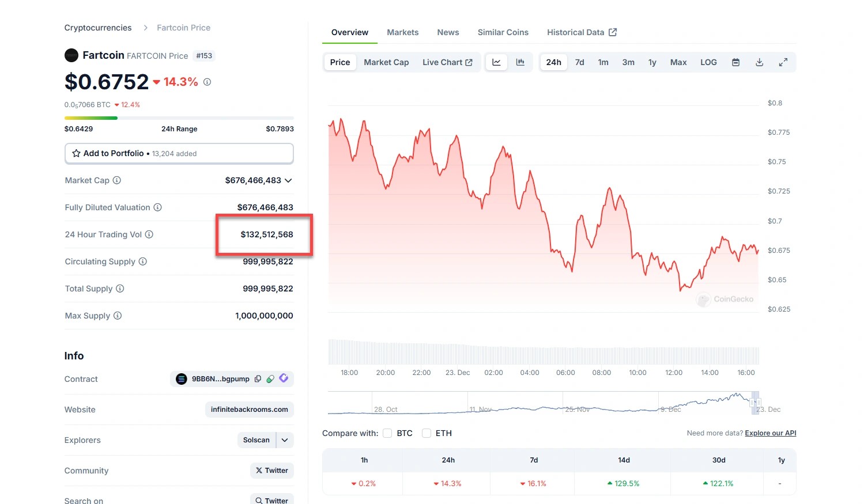Copy the contract address
The image size is (864, 504).
pyautogui.click(x=258, y=379)
